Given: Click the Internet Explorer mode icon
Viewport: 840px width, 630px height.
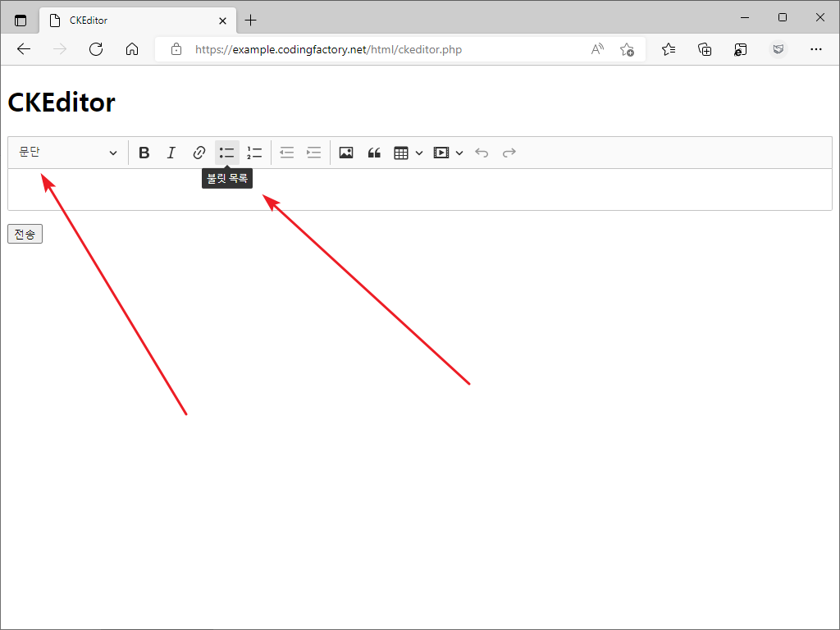Looking at the screenshot, I should pos(741,50).
